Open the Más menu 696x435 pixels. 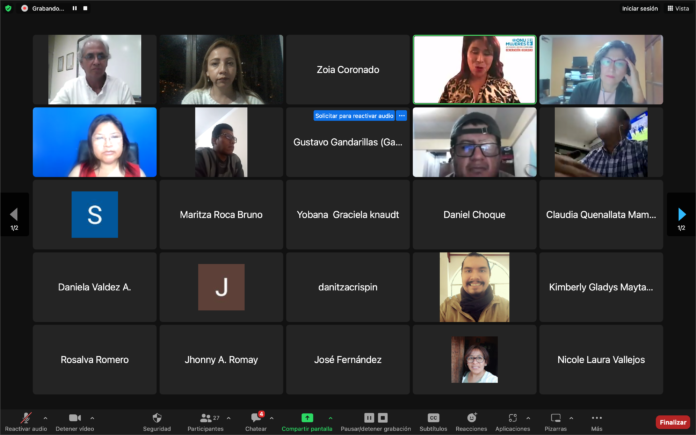click(x=597, y=418)
